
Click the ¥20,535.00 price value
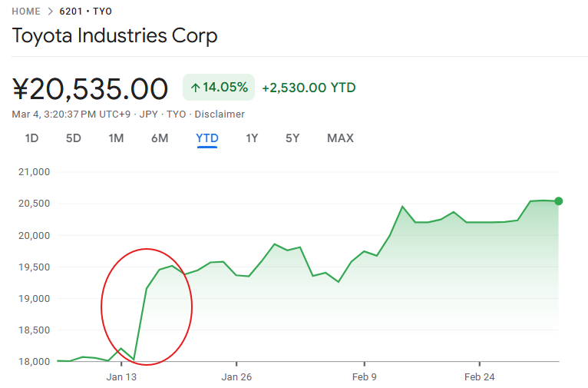coord(91,89)
